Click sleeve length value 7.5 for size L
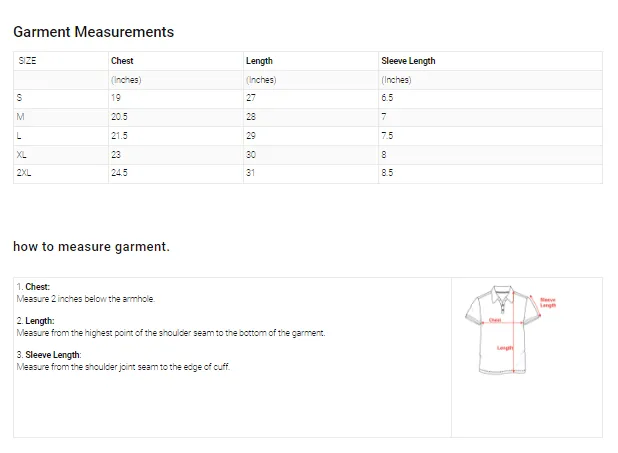 coord(387,135)
